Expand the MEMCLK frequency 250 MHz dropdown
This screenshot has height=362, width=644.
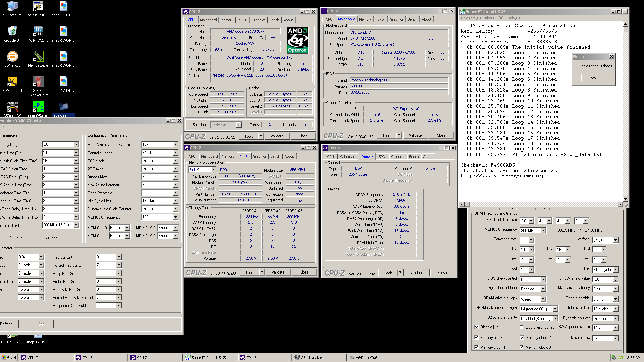tap(543, 231)
